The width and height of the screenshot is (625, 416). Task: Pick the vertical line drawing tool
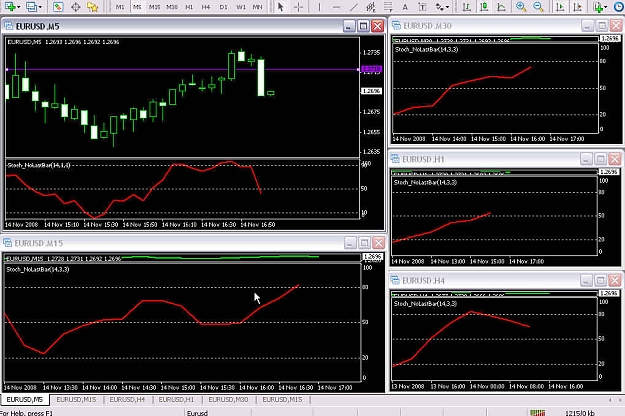(x=319, y=7)
